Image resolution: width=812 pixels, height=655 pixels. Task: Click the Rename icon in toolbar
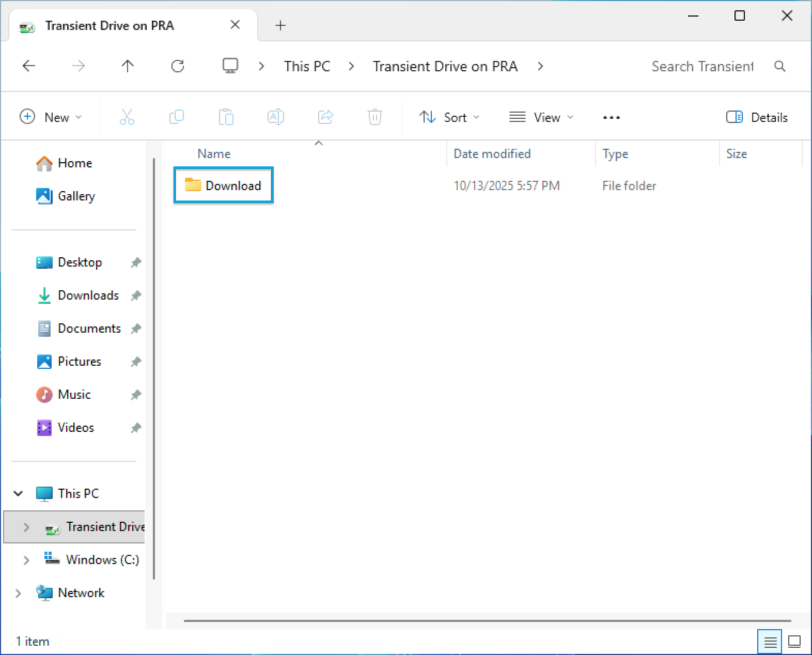tap(275, 117)
